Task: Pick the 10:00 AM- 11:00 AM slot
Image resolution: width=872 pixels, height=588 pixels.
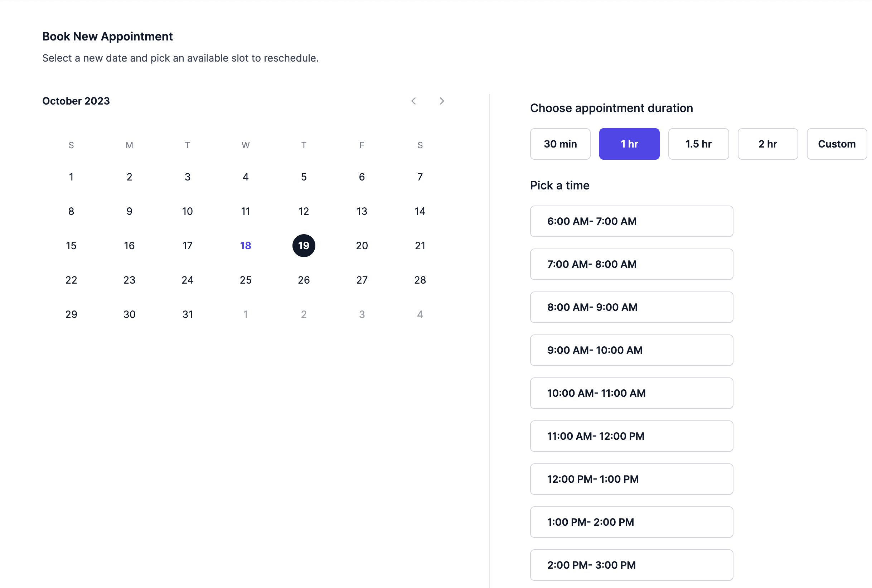Action: (631, 393)
